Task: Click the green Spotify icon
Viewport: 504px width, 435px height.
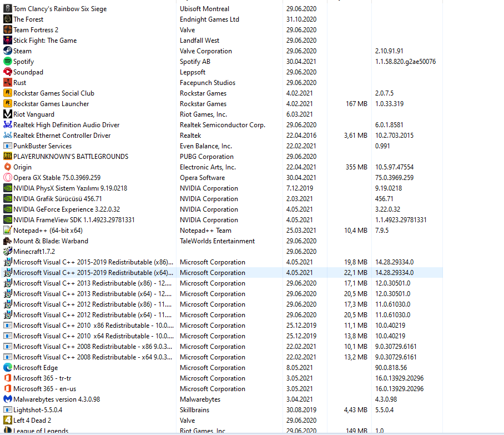Action: (x=8, y=62)
